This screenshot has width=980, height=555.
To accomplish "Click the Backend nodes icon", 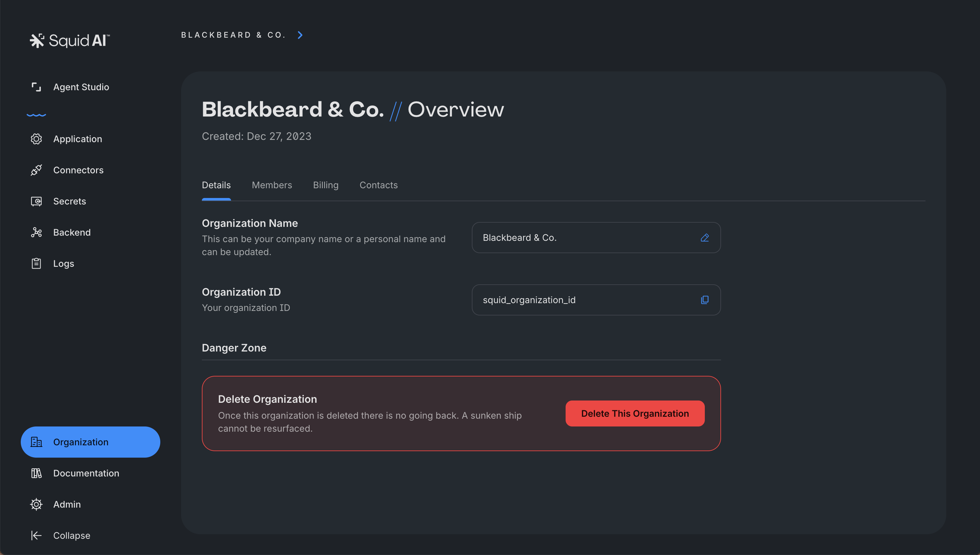I will (x=36, y=232).
